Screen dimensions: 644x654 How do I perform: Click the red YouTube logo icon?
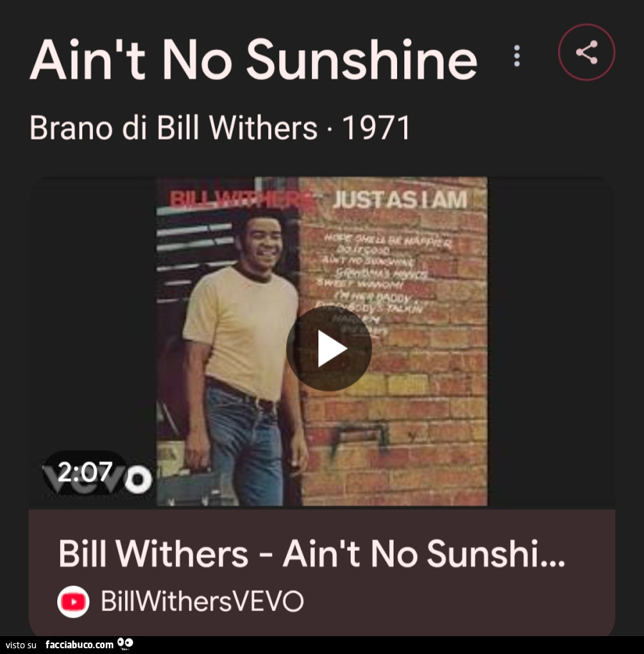[73, 602]
